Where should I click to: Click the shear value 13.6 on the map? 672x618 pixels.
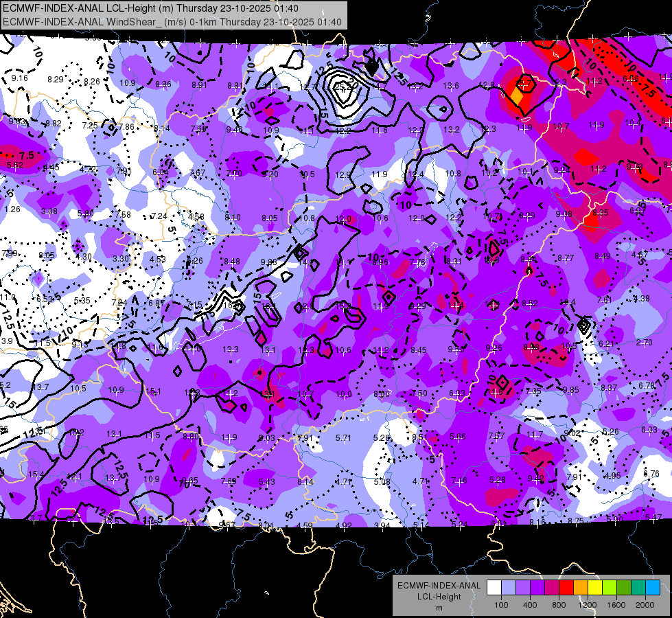click(x=451, y=86)
